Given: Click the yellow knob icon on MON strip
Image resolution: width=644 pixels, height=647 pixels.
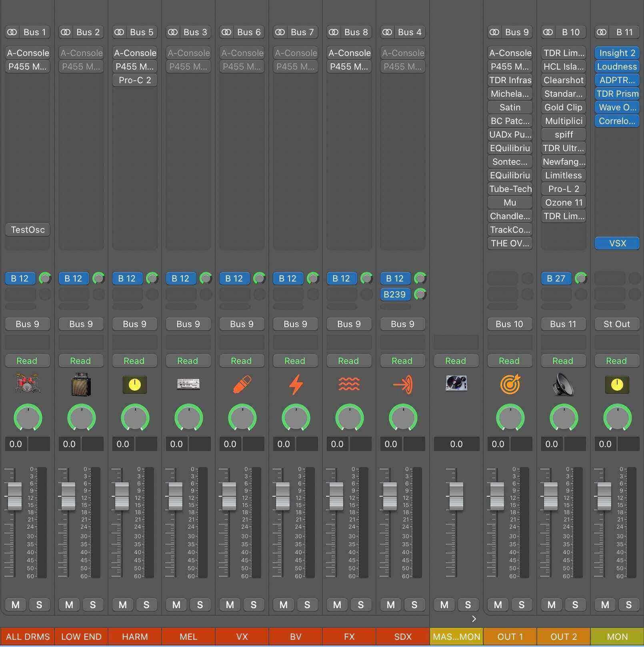Looking at the screenshot, I should click(617, 385).
